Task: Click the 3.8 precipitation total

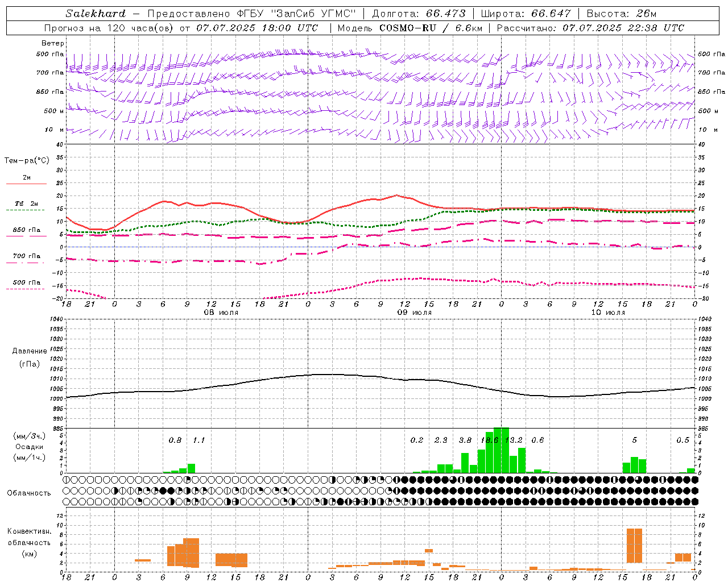Action: [x=465, y=440]
